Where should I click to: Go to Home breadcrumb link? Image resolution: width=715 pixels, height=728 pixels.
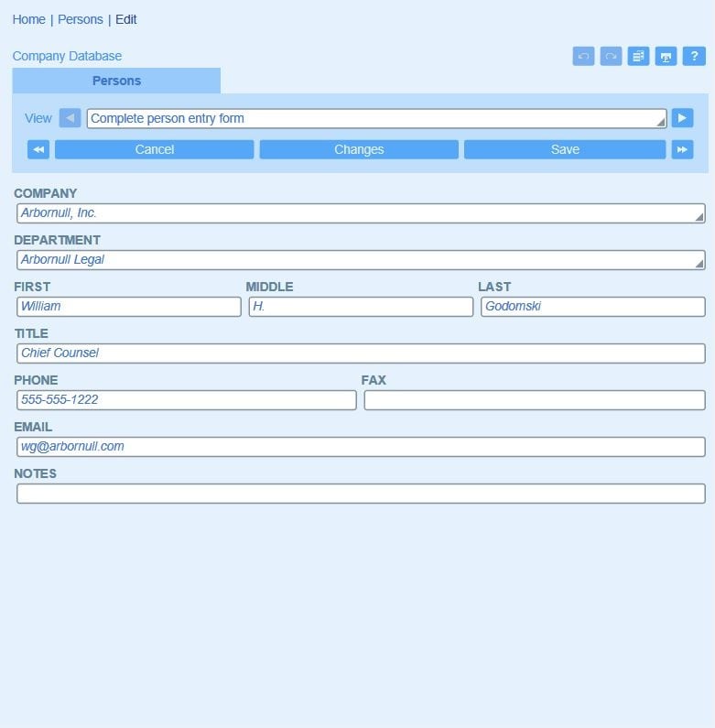tap(28, 19)
